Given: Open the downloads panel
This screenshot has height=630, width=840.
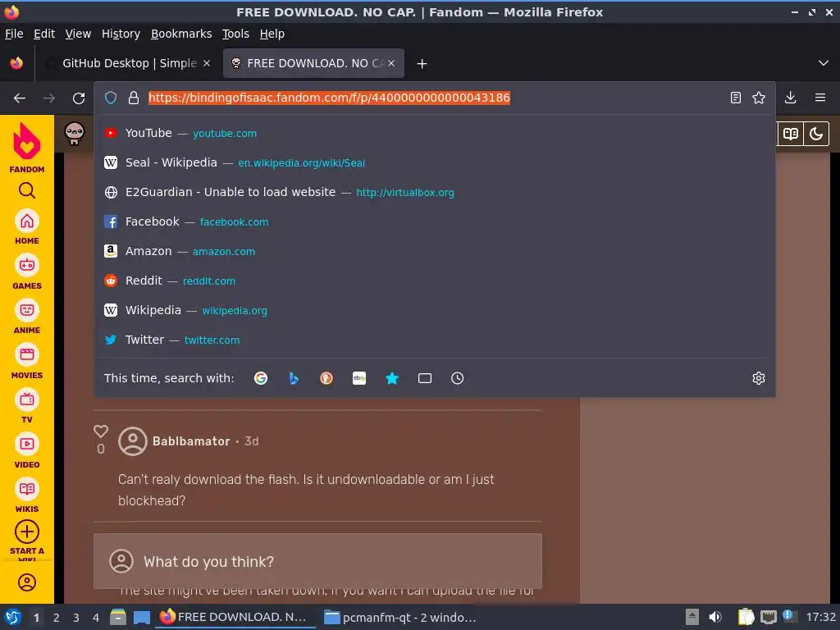Looking at the screenshot, I should tap(790, 98).
